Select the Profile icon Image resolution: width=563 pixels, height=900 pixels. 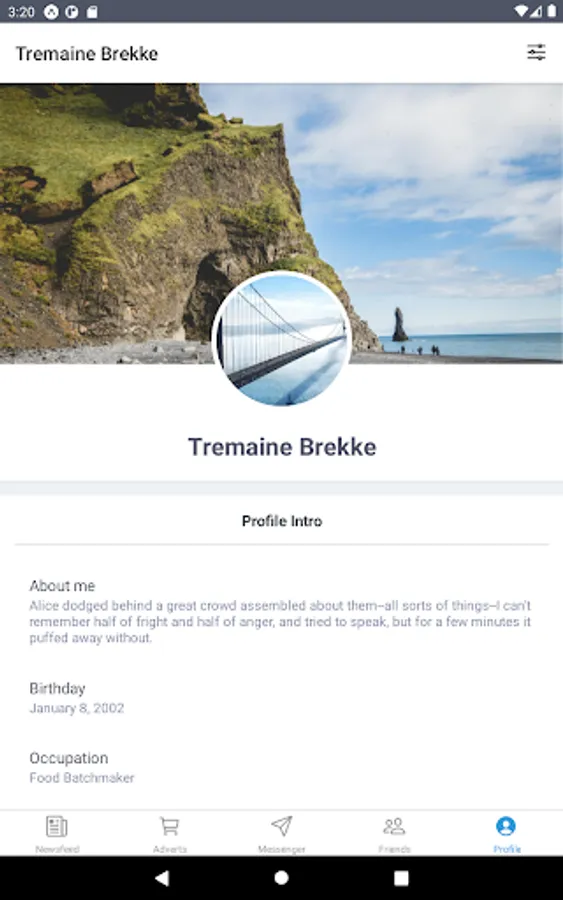click(x=506, y=827)
